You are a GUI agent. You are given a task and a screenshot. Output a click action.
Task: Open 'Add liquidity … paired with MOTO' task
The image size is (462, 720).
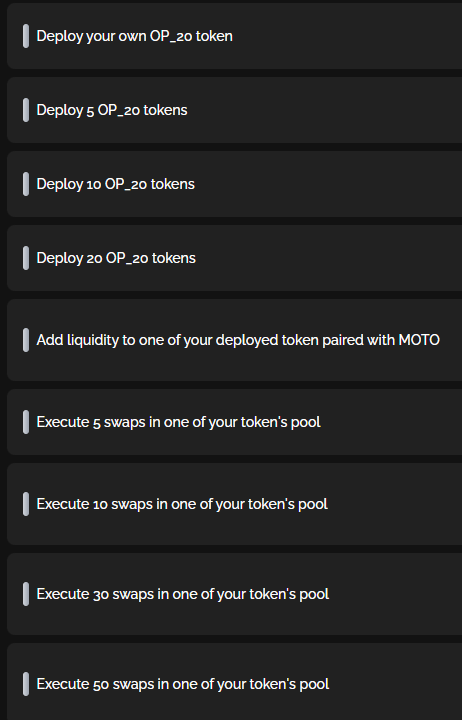(x=238, y=340)
